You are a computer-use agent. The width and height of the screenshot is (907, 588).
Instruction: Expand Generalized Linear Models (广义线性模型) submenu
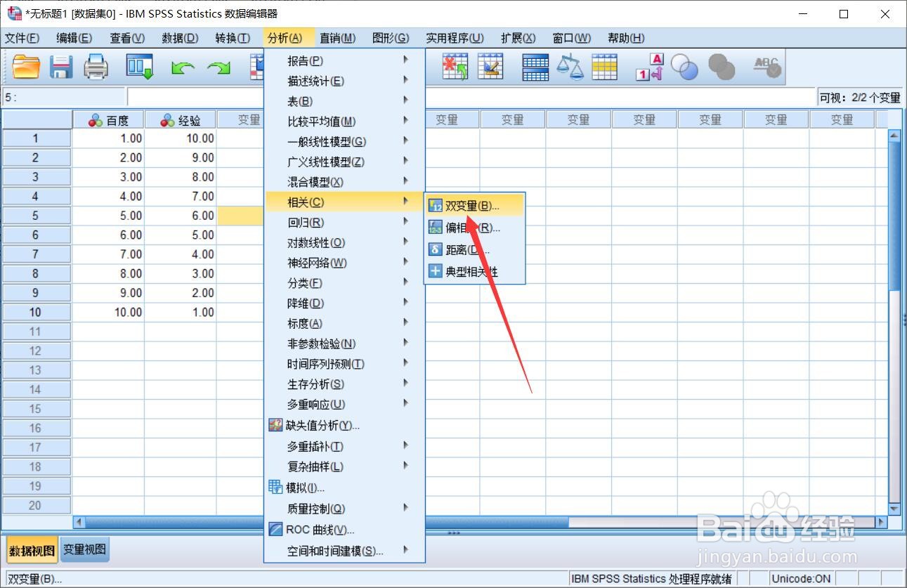(x=344, y=162)
